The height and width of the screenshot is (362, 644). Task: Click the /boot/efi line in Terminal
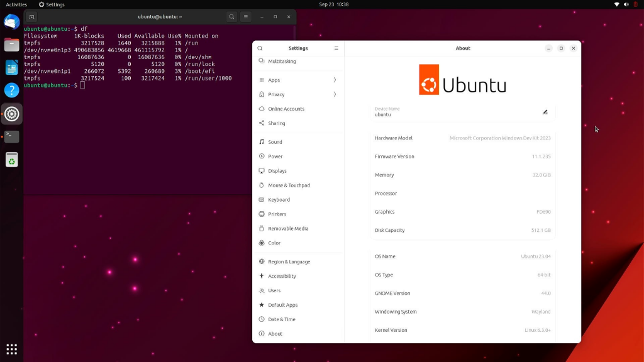point(119,71)
